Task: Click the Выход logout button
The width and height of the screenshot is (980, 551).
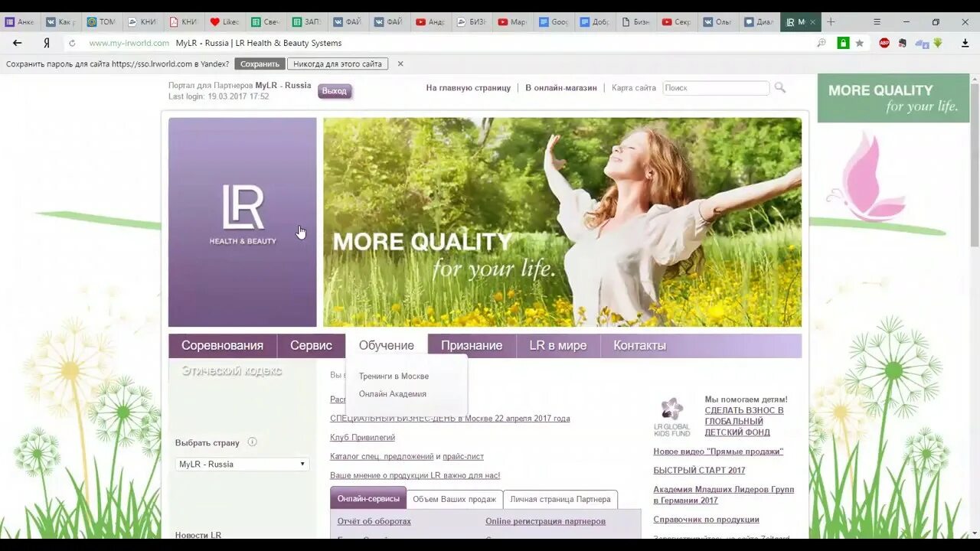Action: point(335,91)
